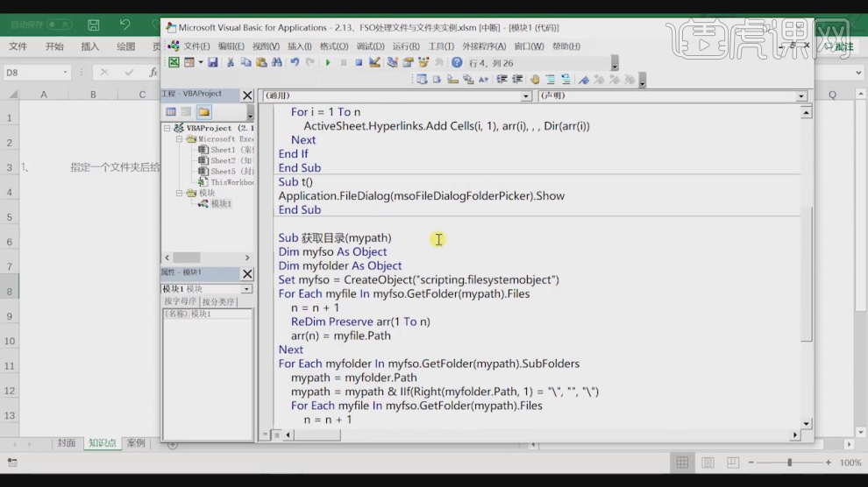The width and height of the screenshot is (868, 487).
Task: Click the Reset (stop square) icon
Action: point(359,62)
